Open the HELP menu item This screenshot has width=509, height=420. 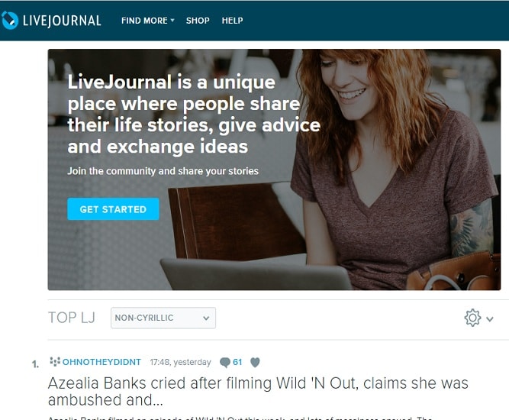click(x=232, y=21)
